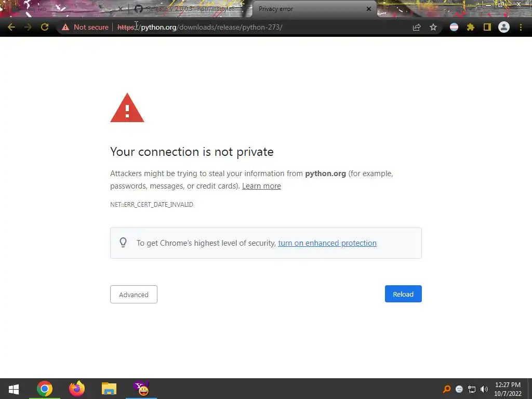
Task: Reload the page with the toolbar refresh icon
Action: [45, 27]
